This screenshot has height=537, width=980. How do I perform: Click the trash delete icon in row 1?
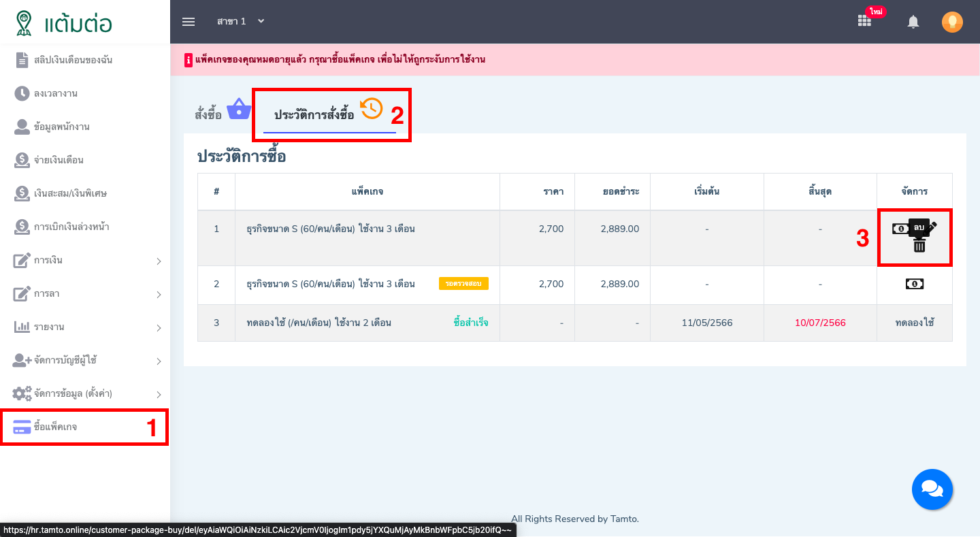click(x=919, y=246)
